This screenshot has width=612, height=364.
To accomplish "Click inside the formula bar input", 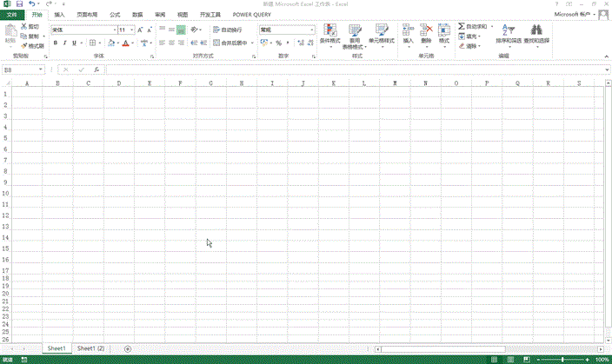I will 348,69.
